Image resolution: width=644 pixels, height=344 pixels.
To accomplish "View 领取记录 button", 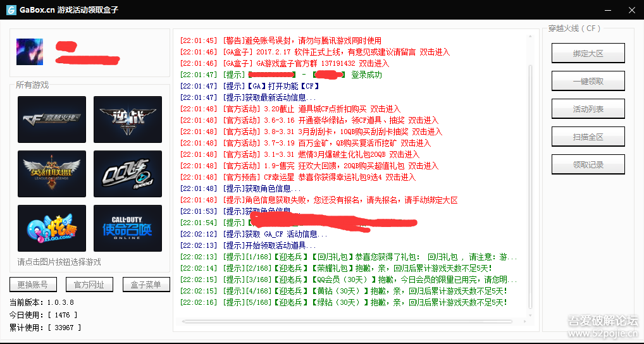I will pyautogui.click(x=588, y=164).
